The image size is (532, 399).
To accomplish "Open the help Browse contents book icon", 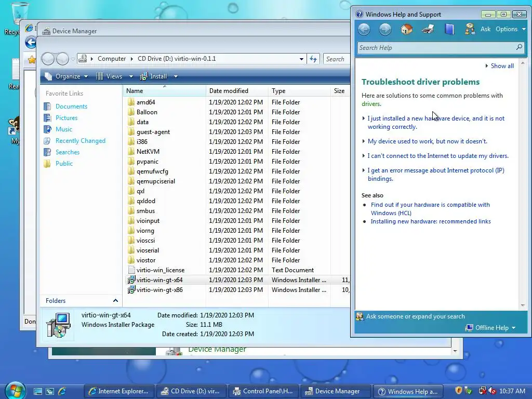I will coord(449,29).
